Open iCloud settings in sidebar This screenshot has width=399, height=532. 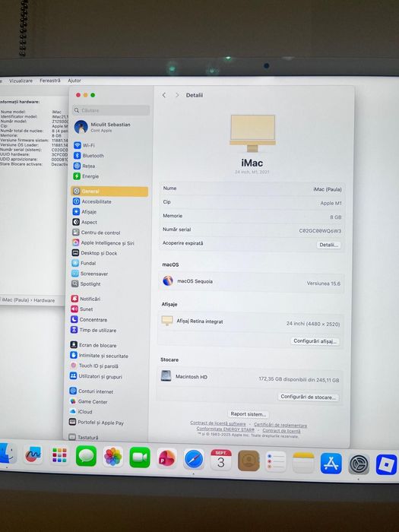click(81, 412)
